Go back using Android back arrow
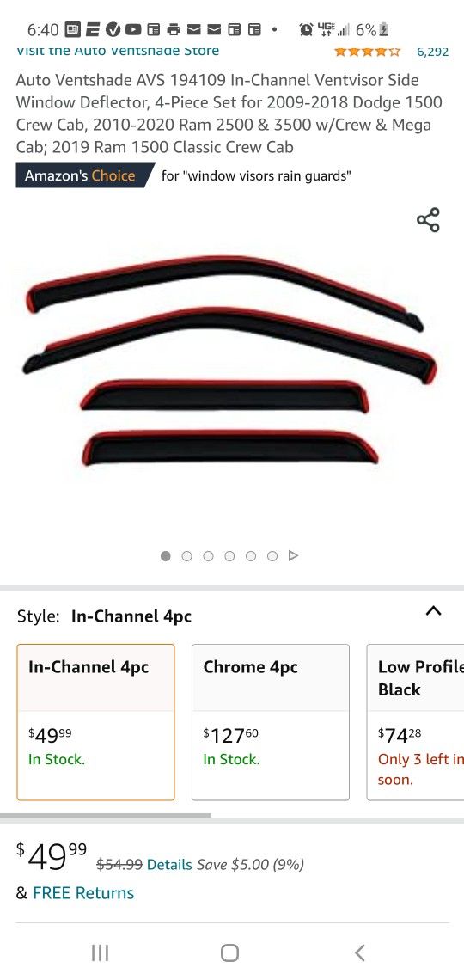Screen dimensions: 464x980 coord(360,952)
